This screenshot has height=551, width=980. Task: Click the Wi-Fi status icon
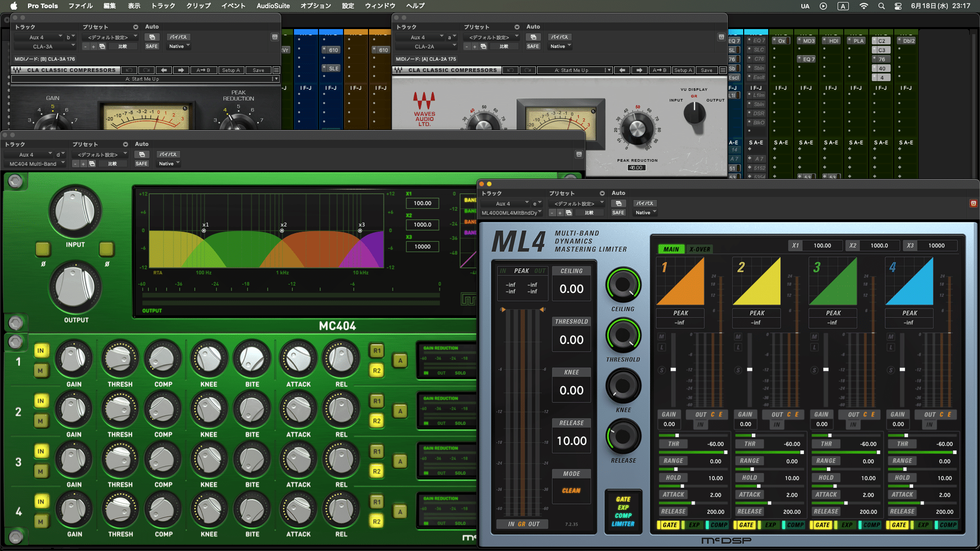[864, 6]
